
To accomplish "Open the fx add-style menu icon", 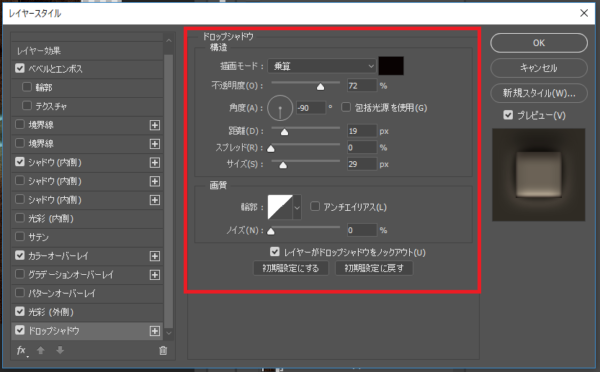I will [22, 351].
